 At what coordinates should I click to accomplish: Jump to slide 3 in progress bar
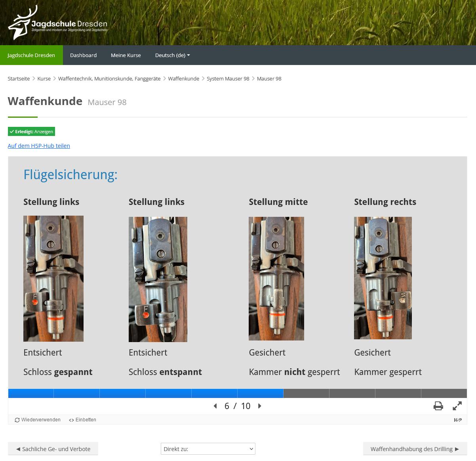pos(122,393)
